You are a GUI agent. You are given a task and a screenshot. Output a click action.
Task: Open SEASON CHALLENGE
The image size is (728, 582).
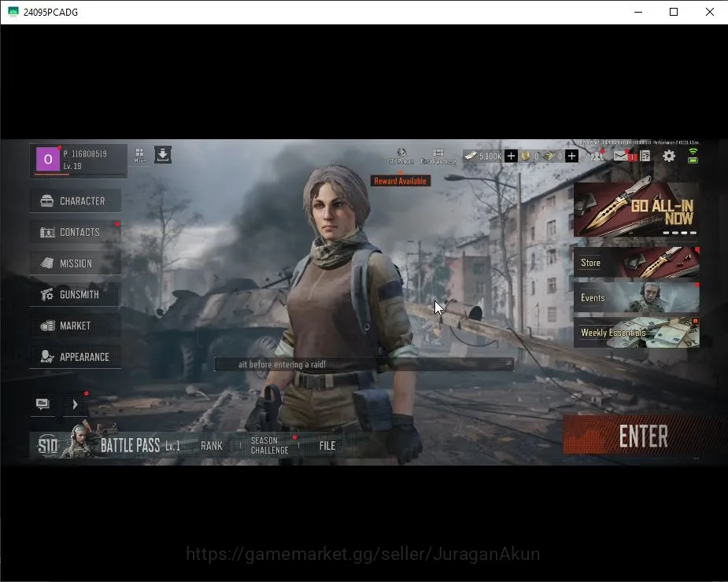[270, 446]
